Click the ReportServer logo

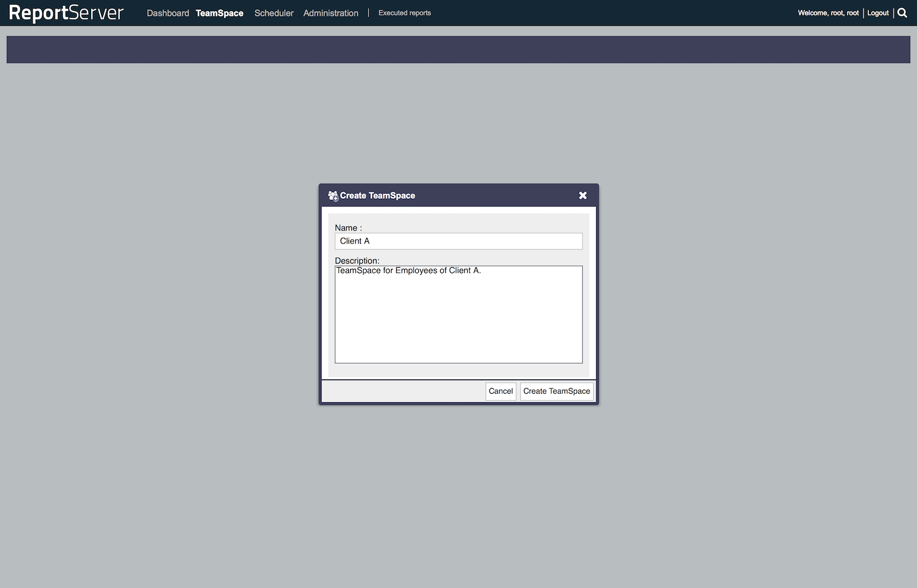click(x=66, y=13)
